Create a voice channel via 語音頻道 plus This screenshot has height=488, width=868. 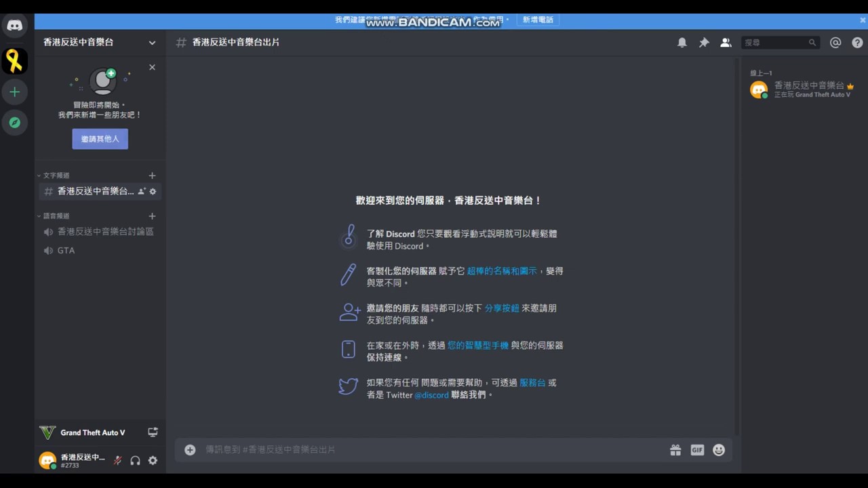pyautogui.click(x=152, y=216)
